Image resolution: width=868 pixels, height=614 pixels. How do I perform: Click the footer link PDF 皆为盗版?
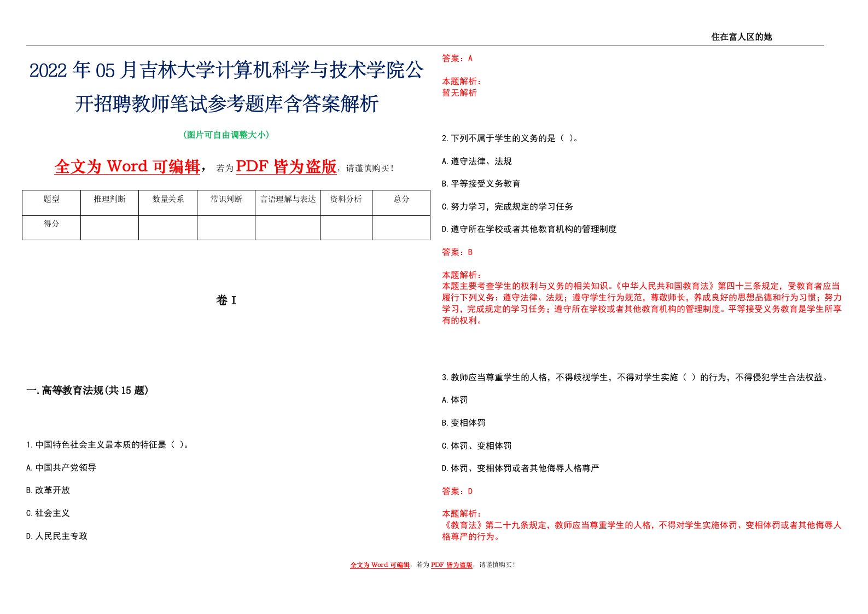pos(452,565)
